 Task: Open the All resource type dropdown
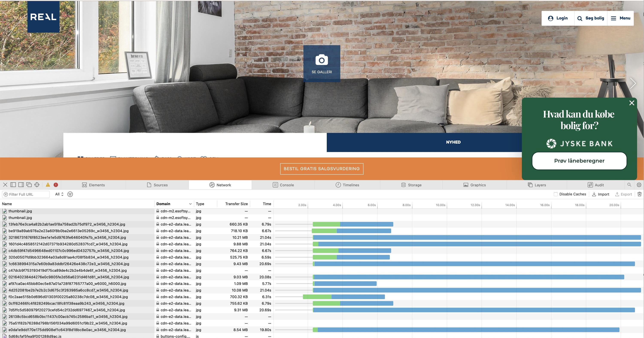point(59,194)
